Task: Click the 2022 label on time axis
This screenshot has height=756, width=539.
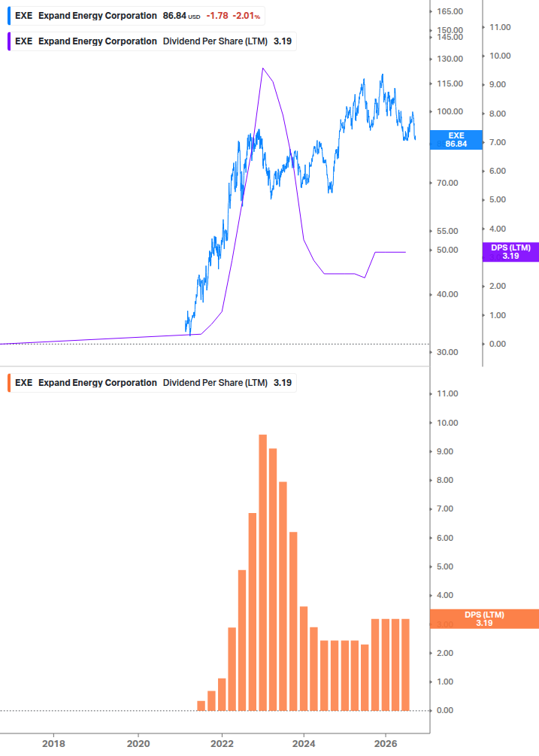Action: [222, 743]
